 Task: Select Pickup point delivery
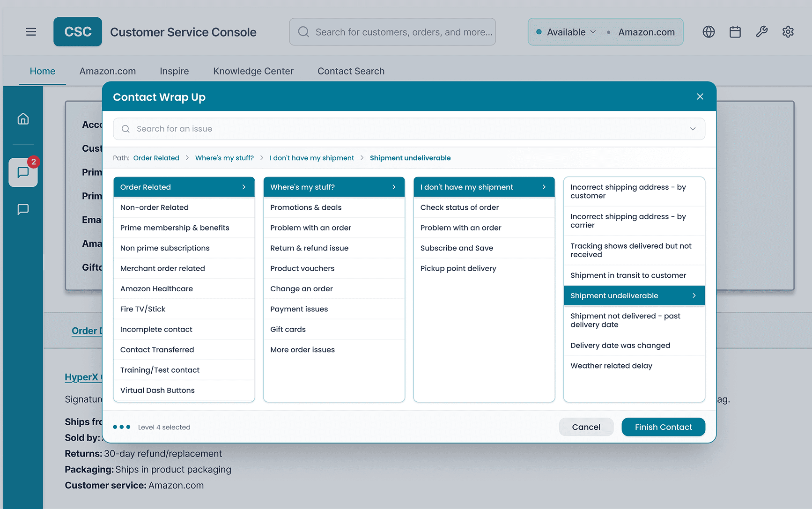484,268
